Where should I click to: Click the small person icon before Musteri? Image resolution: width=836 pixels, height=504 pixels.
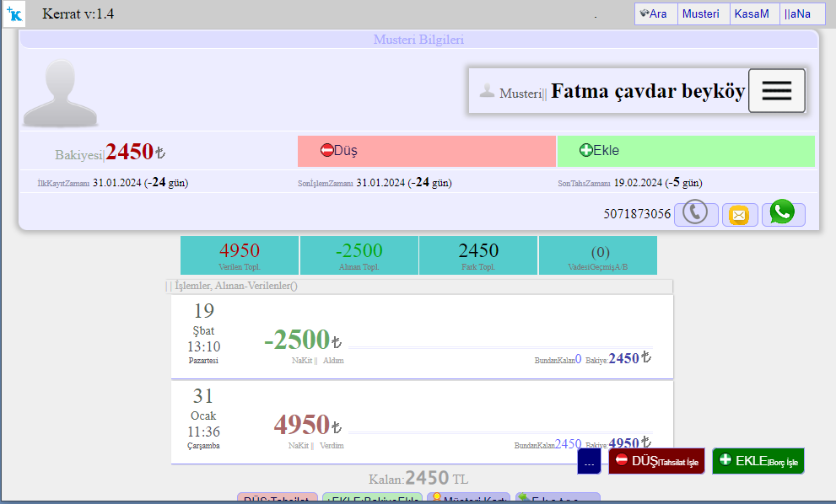pos(487,91)
